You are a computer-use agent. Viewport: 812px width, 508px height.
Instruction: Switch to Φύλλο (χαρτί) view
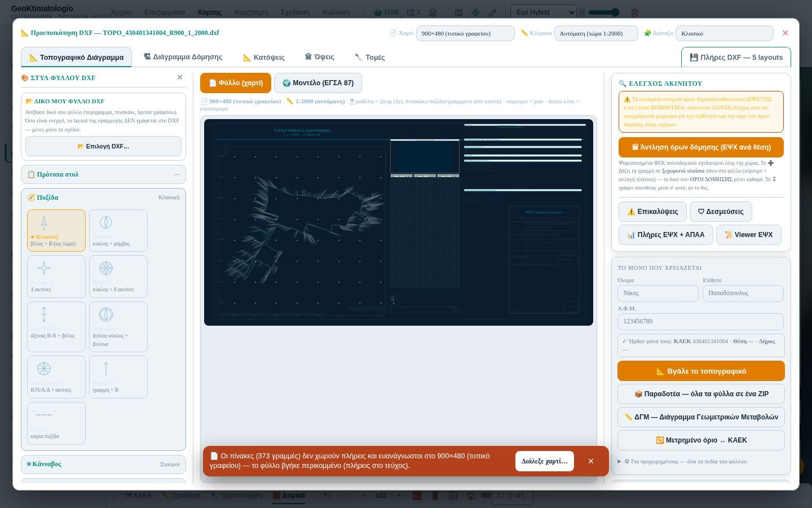tap(236, 83)
